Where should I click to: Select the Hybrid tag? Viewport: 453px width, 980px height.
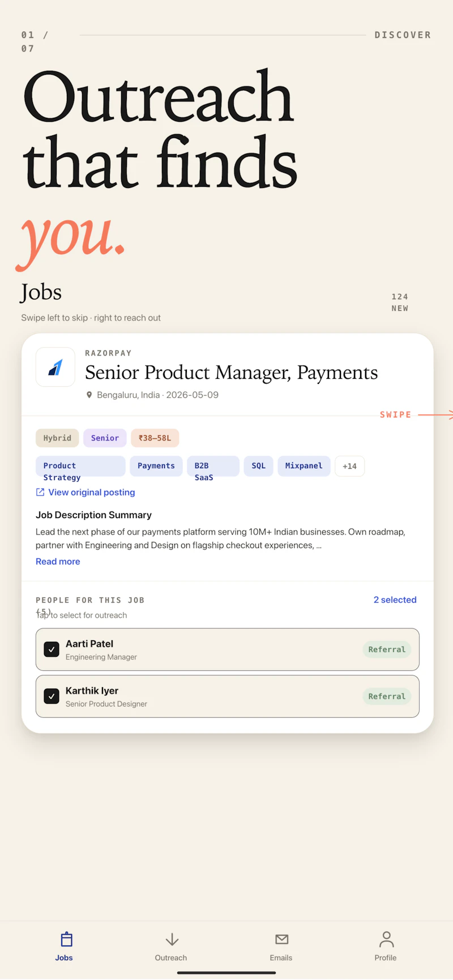coord(57,438)
